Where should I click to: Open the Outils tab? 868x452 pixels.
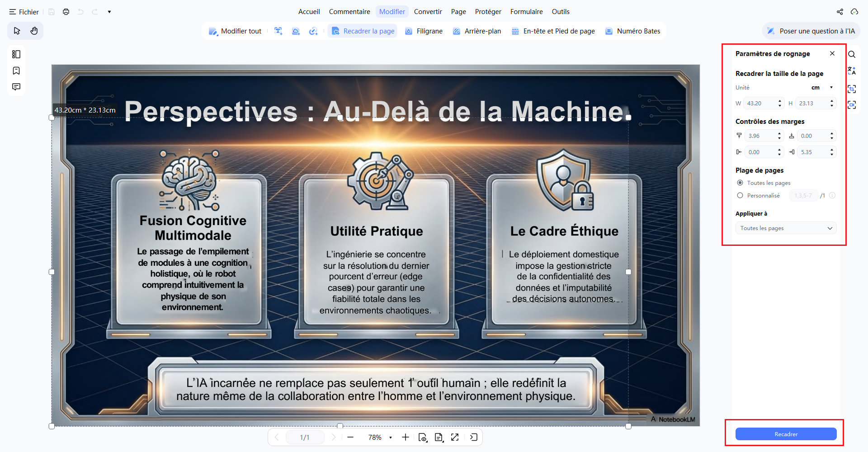click(561, 12)
